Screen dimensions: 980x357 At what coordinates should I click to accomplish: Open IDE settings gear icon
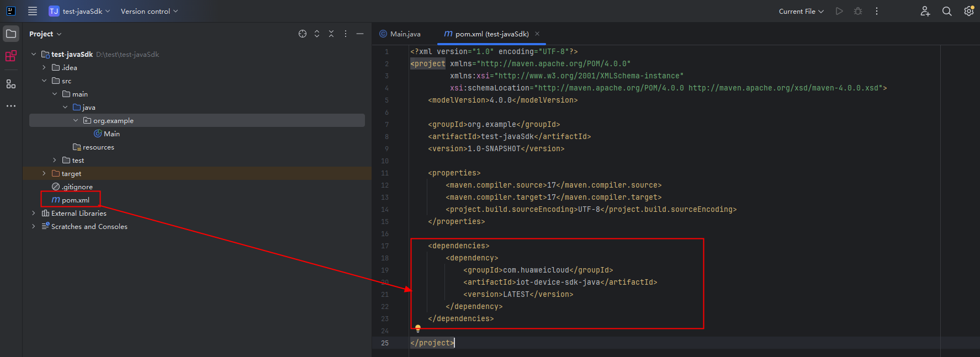point(968,11)
